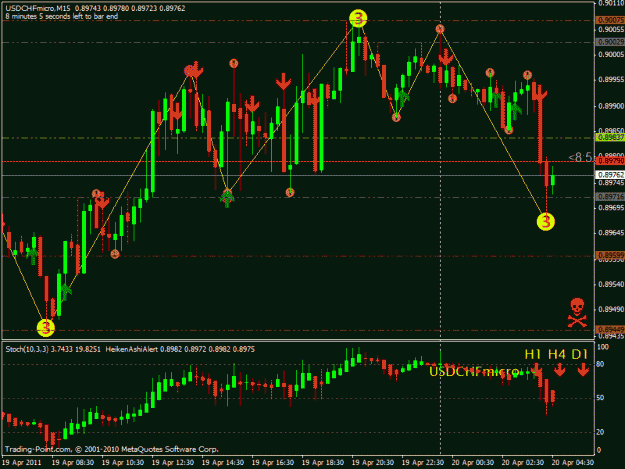Click the green 0.89837 price level tag

tap(610, 137)
